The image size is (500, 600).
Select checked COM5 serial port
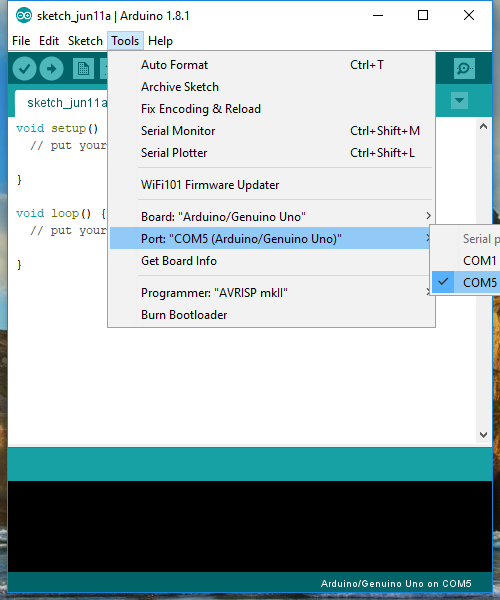coord(466,282)
